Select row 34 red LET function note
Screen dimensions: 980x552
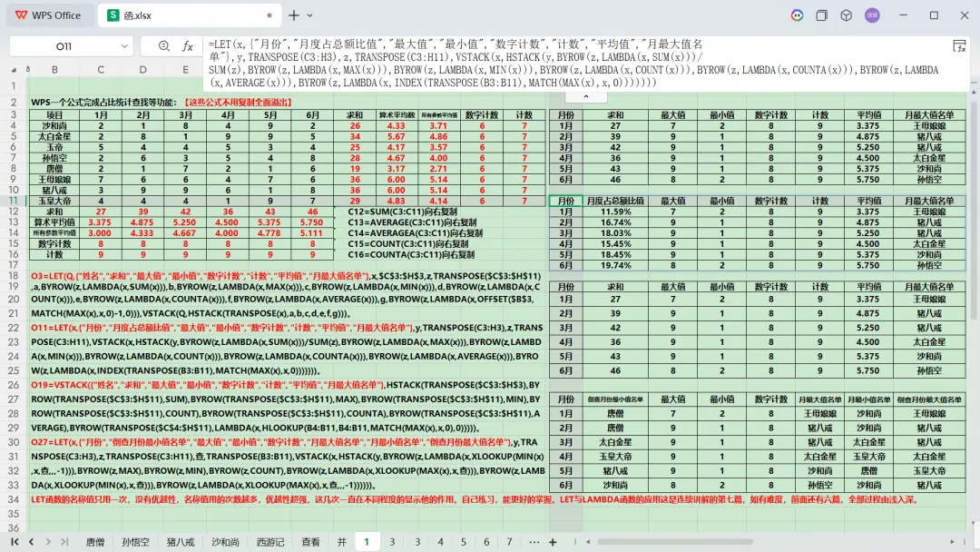[x=475, y=499]
